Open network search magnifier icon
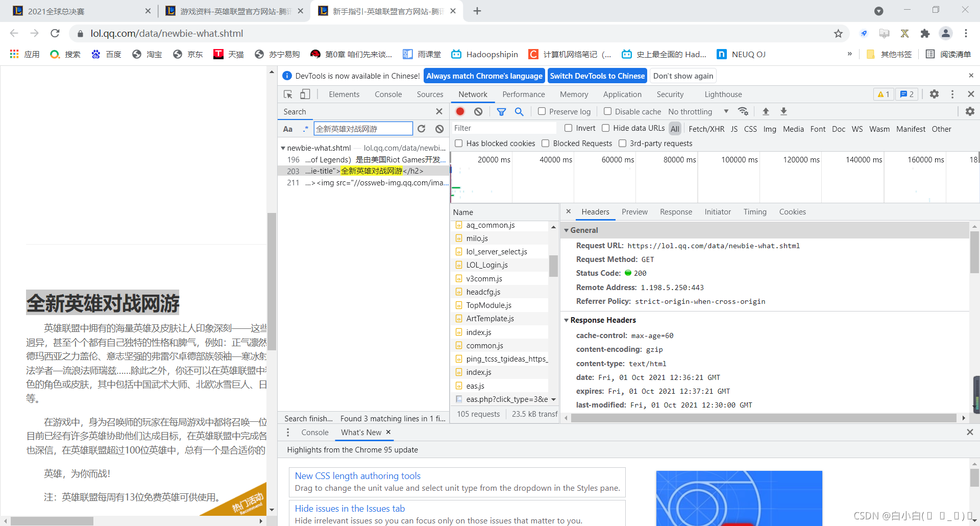This screenshot has height=526, width=980. [519, 111]
